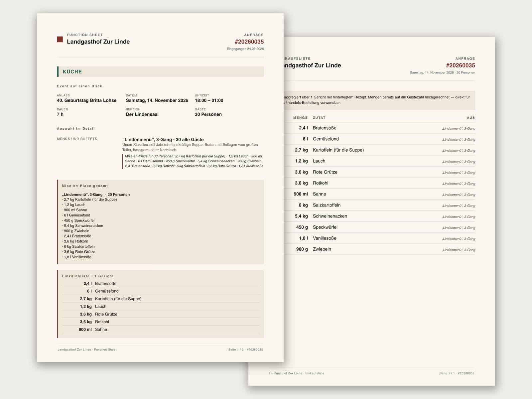The height and width of the screenshot is (399, 532).
Task: Click footer 'Landgasthof Zur Linde · Function Sheet'
Action: pos(87,349)
